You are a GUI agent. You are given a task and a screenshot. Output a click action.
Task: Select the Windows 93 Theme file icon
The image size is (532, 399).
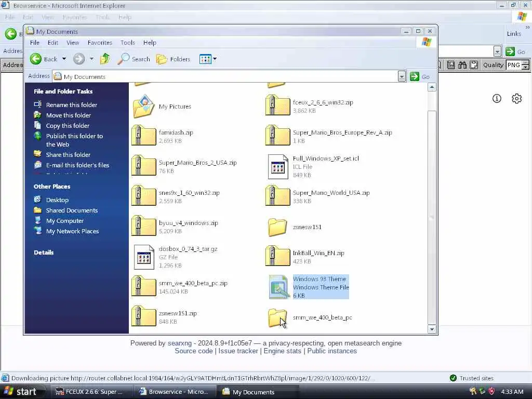279,287
